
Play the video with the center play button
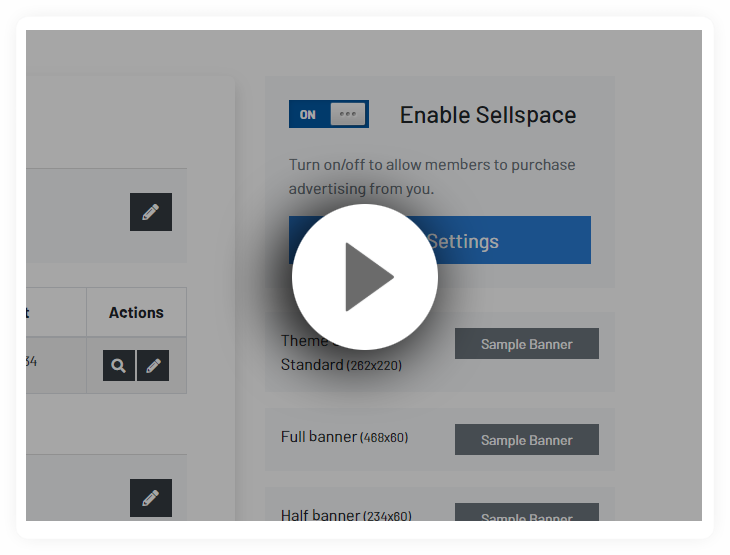[x=365, y=277]
